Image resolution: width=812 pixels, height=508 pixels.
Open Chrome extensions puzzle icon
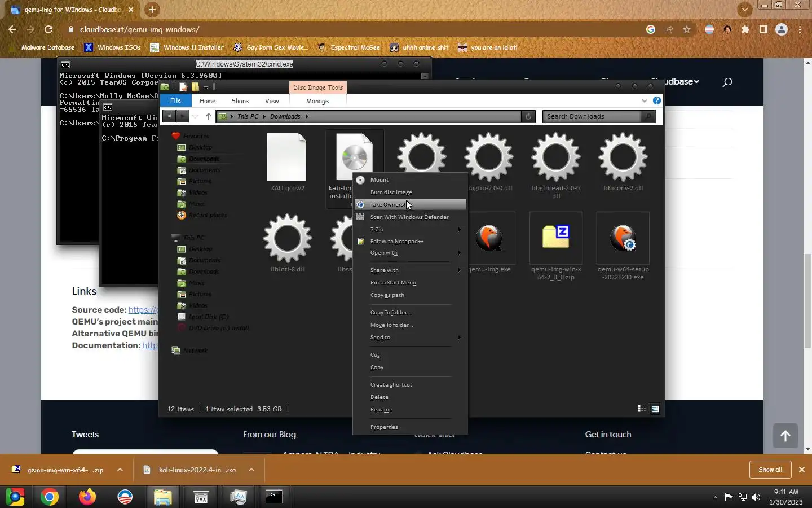tap(745, 29)
